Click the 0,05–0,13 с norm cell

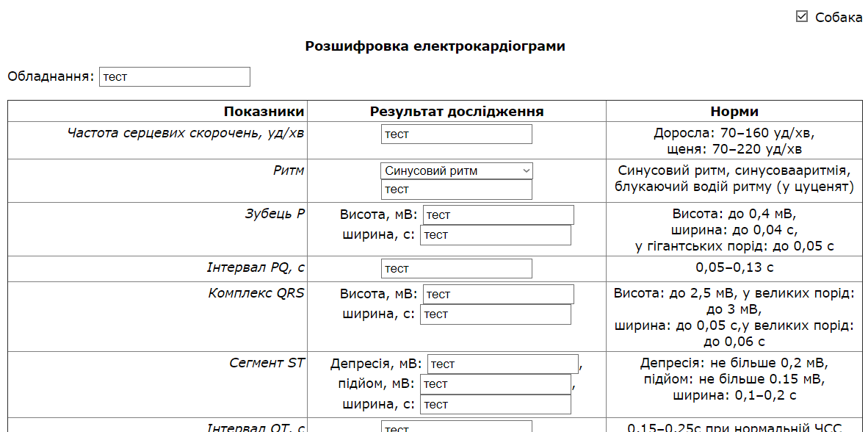pyautogui.click(x=734, y=267)
